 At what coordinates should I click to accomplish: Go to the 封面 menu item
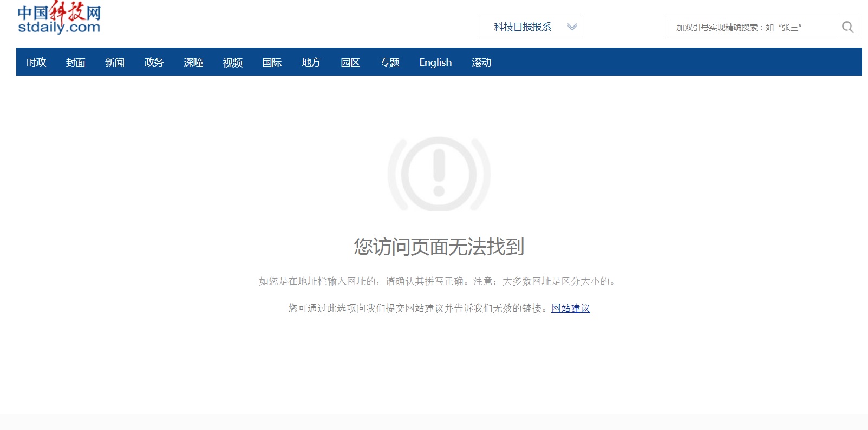pyautogui.click(x=76, y=63)
